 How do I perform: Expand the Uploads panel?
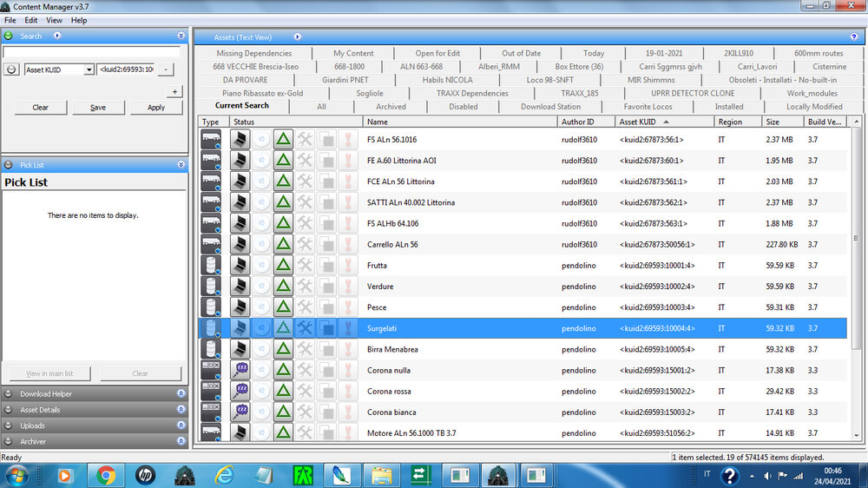pos(181,426)
